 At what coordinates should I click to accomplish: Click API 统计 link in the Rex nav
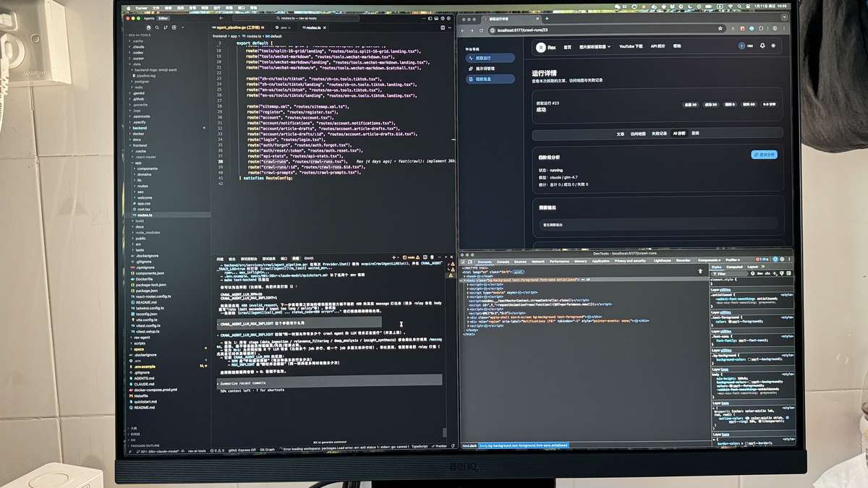coord(658,46)
